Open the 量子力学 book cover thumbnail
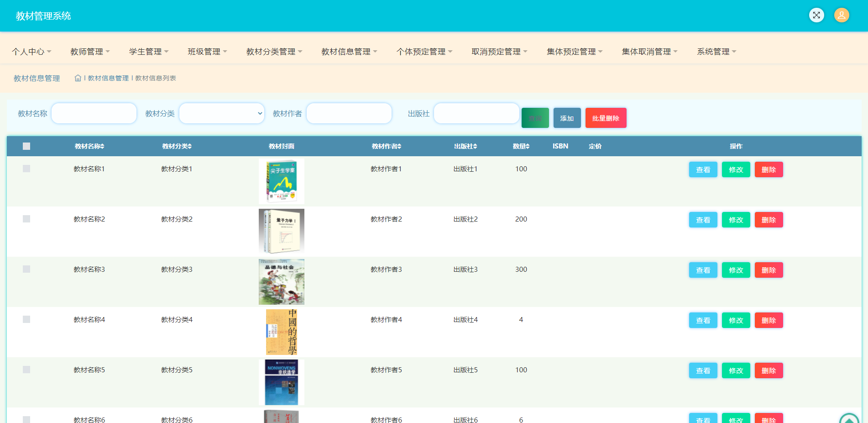This screenshot has width=868, height=423. point(282,231)
